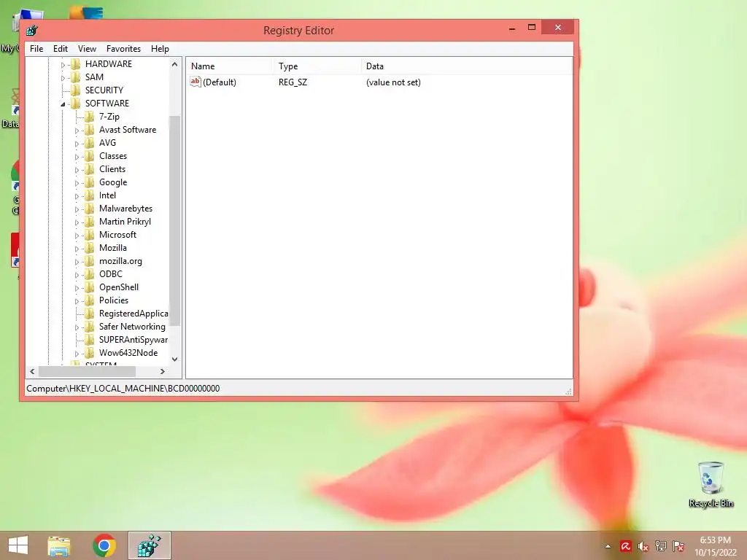Click the tree vertical scrollbar thumb
This screenshot has width=747, height=560.
coord(175,221)
